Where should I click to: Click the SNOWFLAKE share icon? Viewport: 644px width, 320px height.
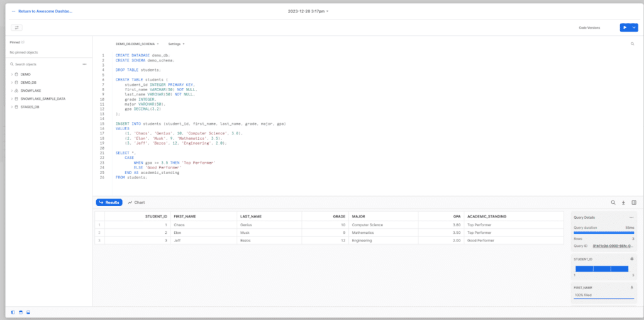pyautogui.click(x=16, y=91)
